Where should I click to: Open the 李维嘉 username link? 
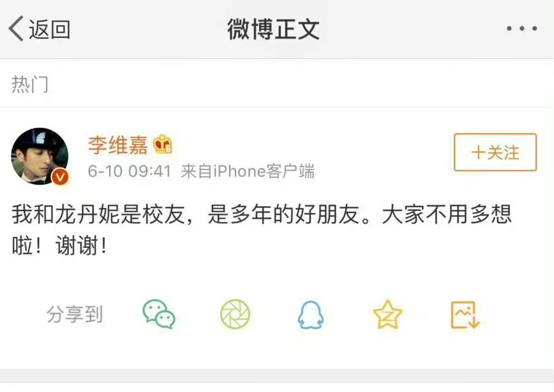coord(118,145)
